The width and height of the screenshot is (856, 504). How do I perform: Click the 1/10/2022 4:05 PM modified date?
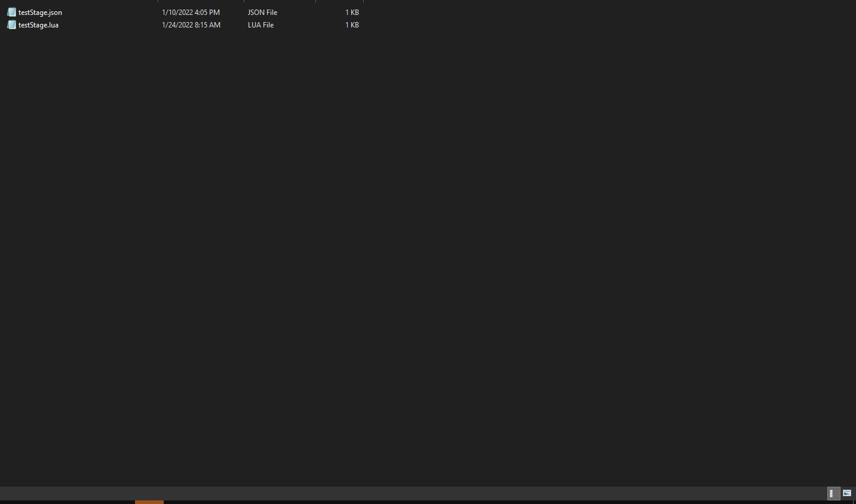click(191, 13)
